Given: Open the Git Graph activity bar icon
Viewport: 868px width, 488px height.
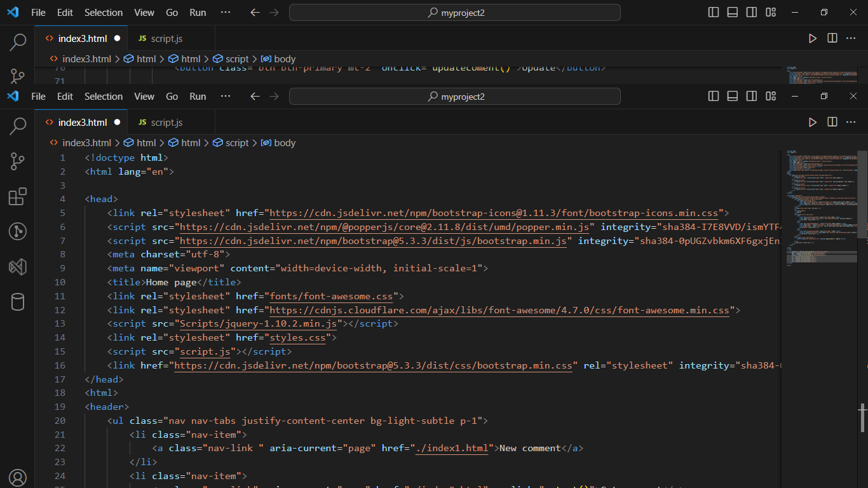Looking at the screenshot, I should coord(18,231).
